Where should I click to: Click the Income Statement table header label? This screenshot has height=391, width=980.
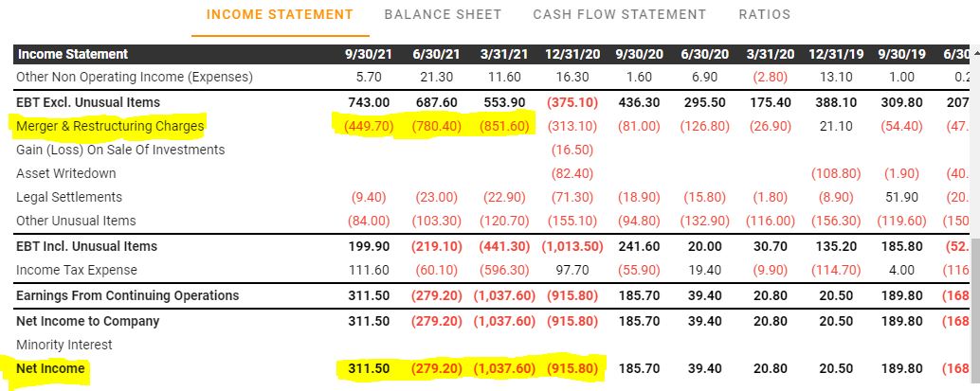click(73, 54)
